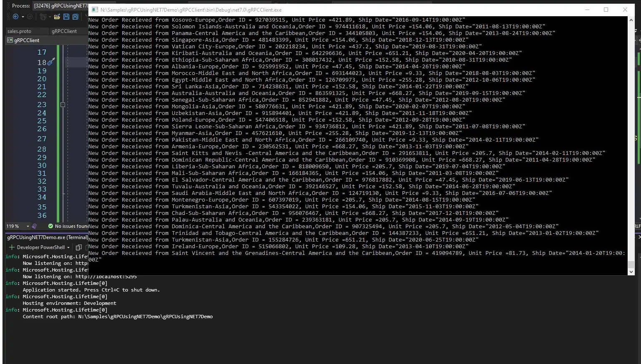This screenshot has width=641, height=364.
Task: Toggle the outlining collapse box at line 23
Action: coord(63,105)
